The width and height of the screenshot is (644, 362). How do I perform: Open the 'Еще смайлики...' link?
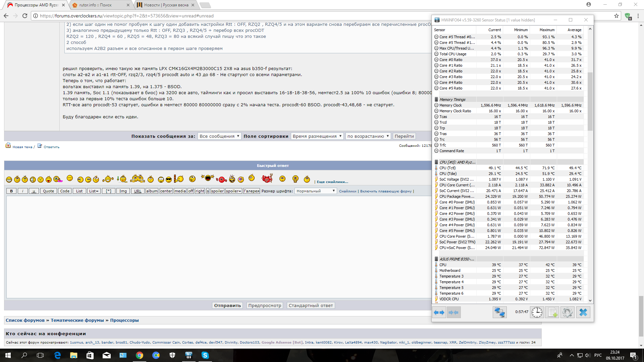332,182
